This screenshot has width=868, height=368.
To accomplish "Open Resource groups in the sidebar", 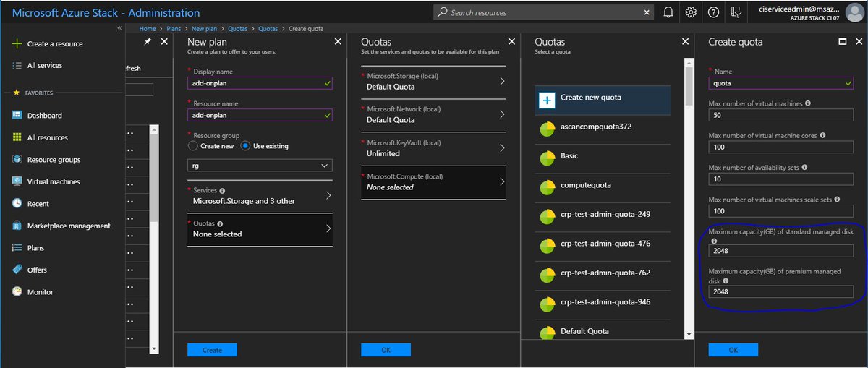I will coord(54,160).
